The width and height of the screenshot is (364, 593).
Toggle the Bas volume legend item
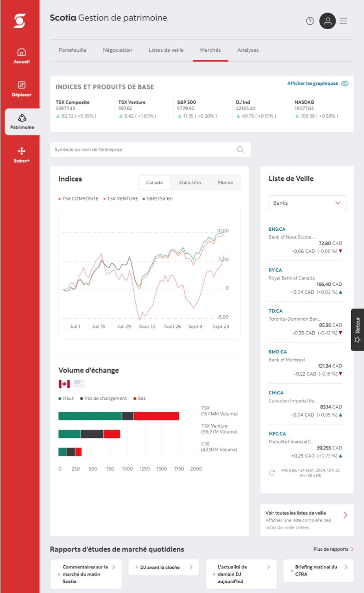139,398
